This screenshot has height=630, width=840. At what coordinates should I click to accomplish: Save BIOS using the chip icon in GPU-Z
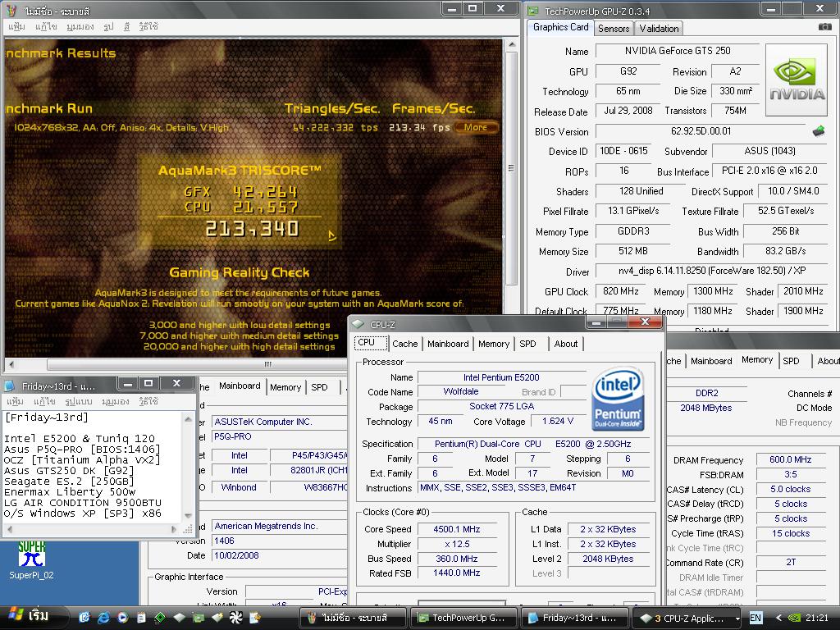point(819,131)
